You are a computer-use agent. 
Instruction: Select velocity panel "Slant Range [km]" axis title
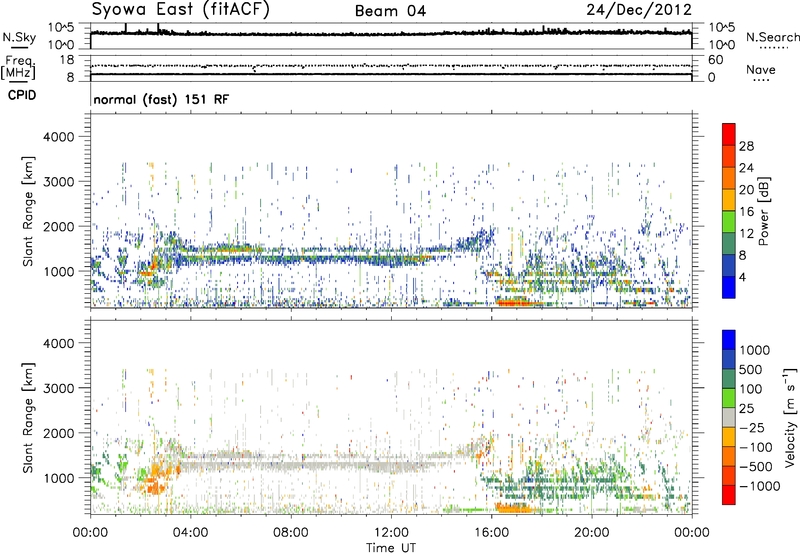coord(28,418)
